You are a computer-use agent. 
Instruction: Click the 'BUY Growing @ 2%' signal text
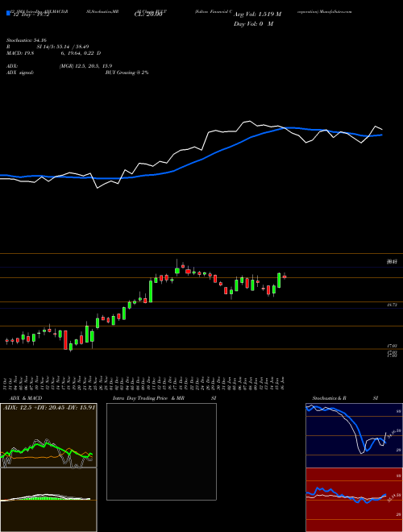point(127,73)
